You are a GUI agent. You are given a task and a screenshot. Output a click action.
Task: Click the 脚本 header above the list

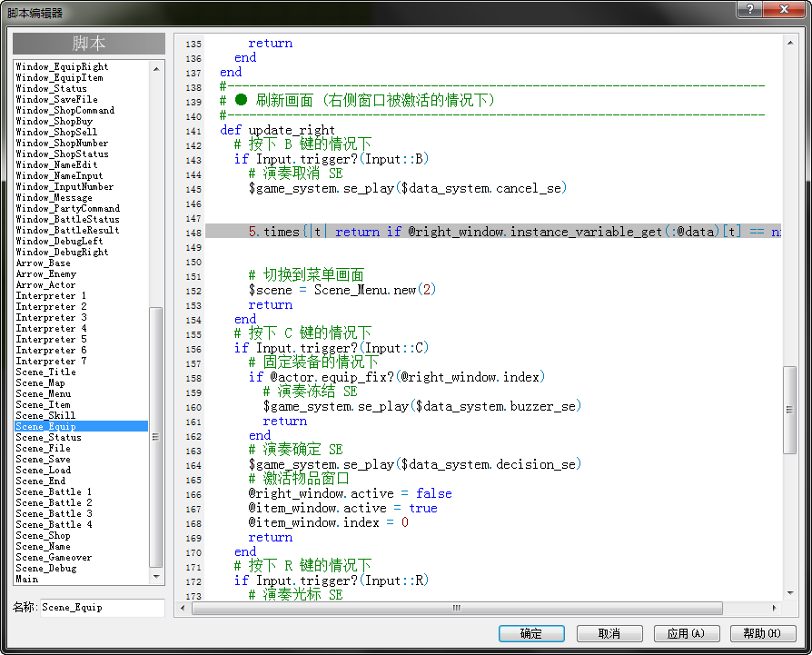pos(89,44)
